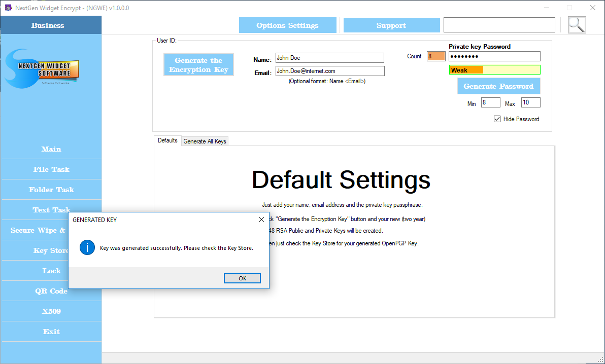Click the '(Optional format: Name <Email>)' hint text

pos(327,81)
